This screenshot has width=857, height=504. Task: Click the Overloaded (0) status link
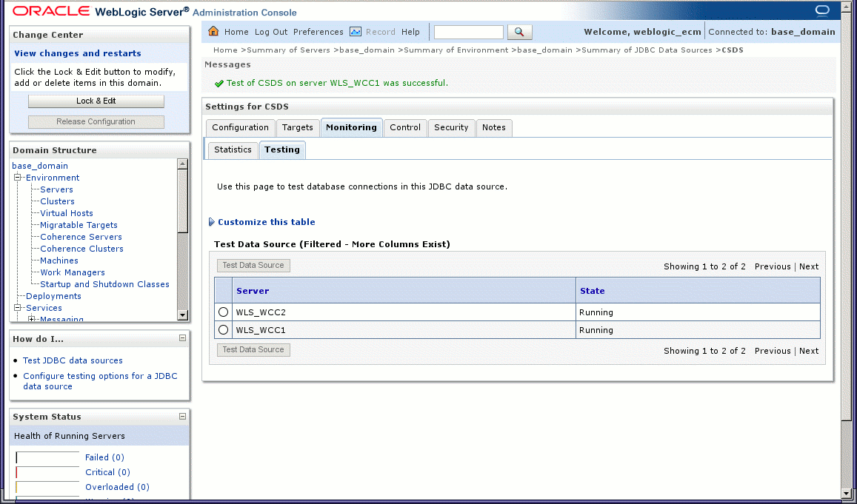coord(117,487)
